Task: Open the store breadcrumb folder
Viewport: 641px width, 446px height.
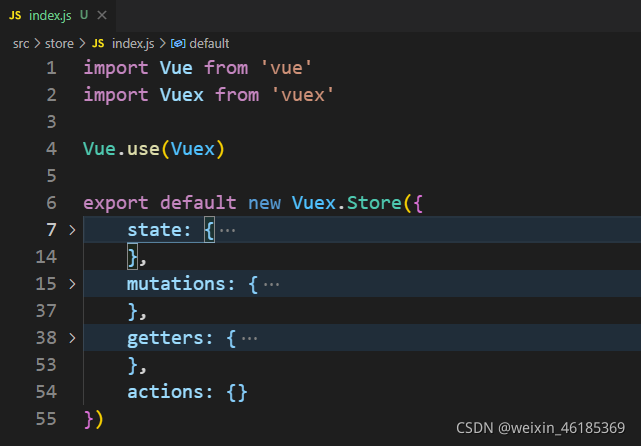Action: tap(59, 44)
